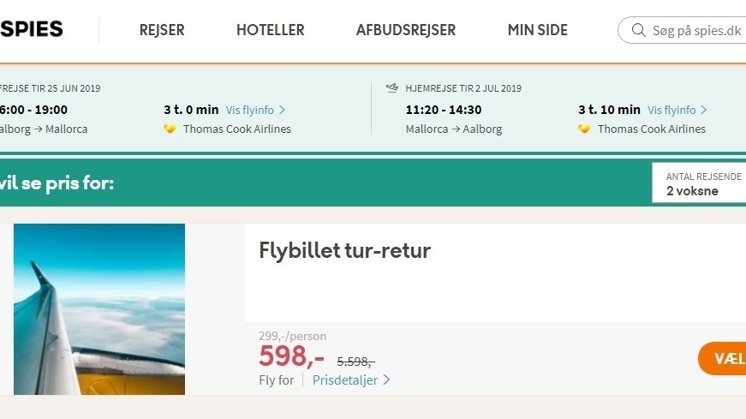This screenshot has width=746, height=419.
Task: Open the Prisdetaljer link
Action: (x=344, y=380)
